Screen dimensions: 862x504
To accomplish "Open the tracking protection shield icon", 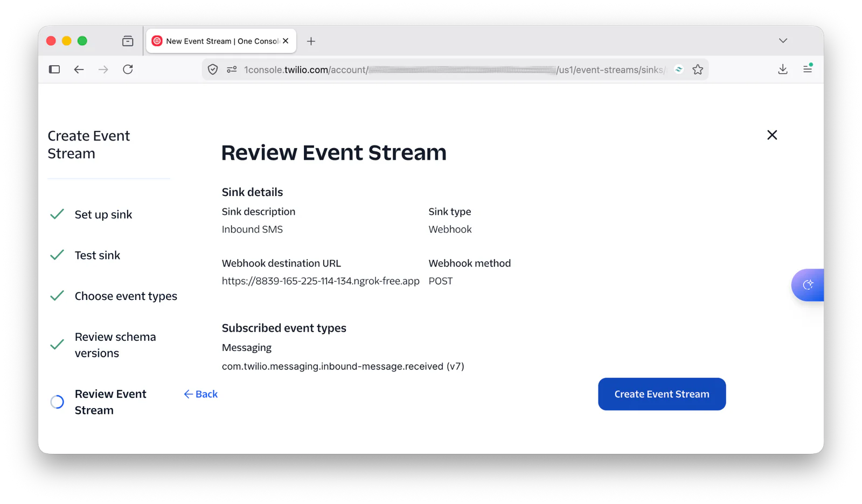I will (213, 69).
